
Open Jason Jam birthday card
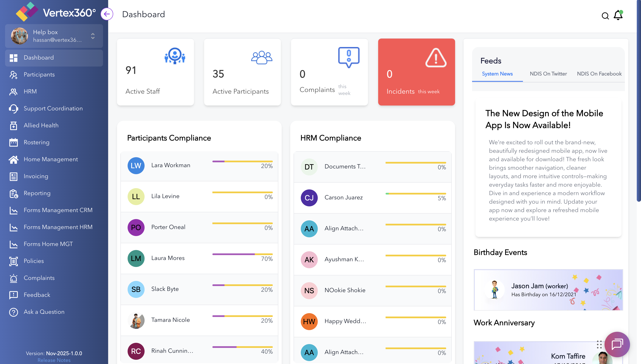pos(548,290)
